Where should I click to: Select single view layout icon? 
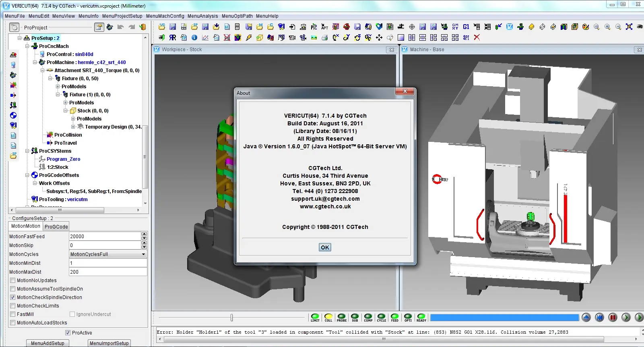(x=401, y=37)
